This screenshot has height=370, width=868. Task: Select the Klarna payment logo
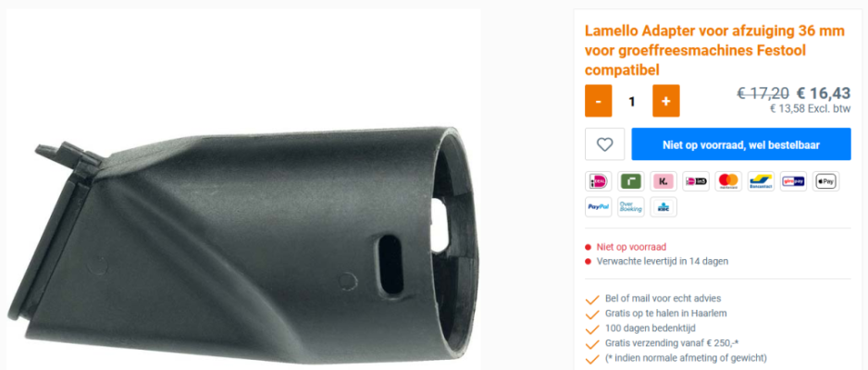(x=663, y=181)
